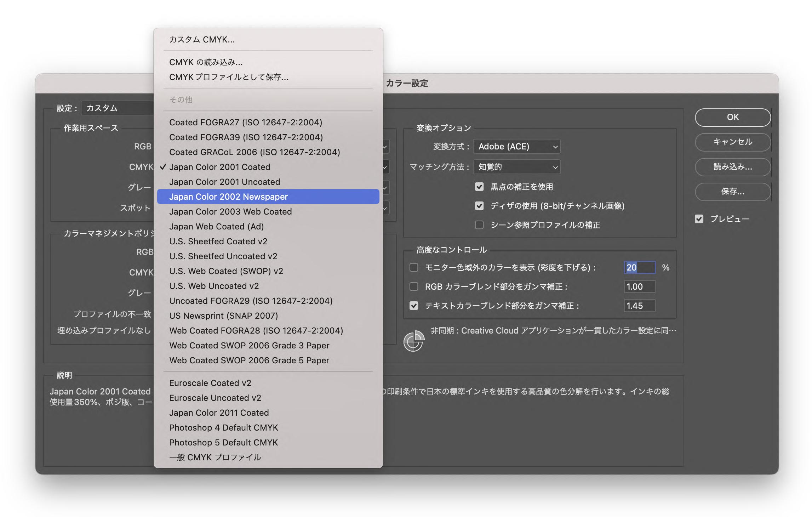The image size is (812, 517).
Task: Select Japan Color 2011 Coated
Action: pyautogui.click(x=268, y=413)
